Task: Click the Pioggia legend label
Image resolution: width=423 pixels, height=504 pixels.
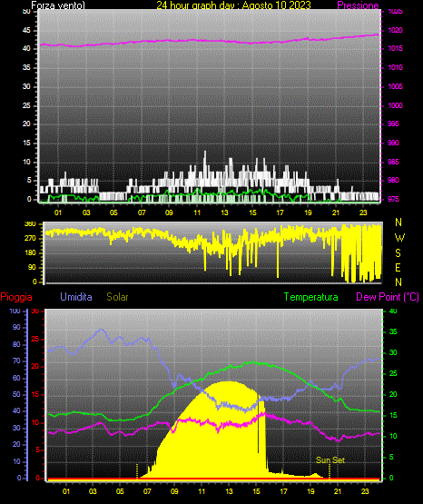Action: [16, 297]
